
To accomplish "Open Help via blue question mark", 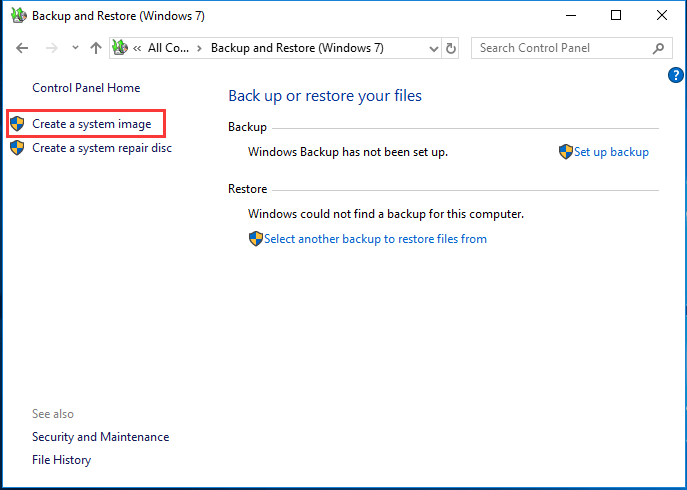I will pyautogui.click(x=676, y=75).
